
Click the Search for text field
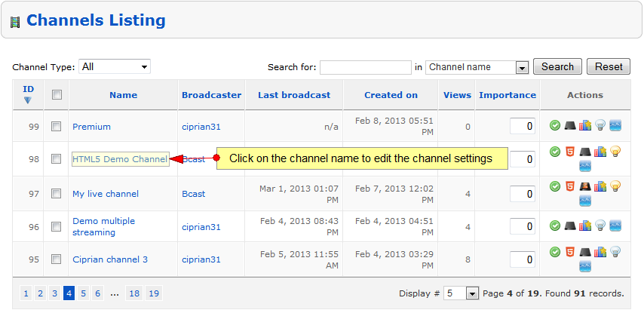click(x=366, y=67)
